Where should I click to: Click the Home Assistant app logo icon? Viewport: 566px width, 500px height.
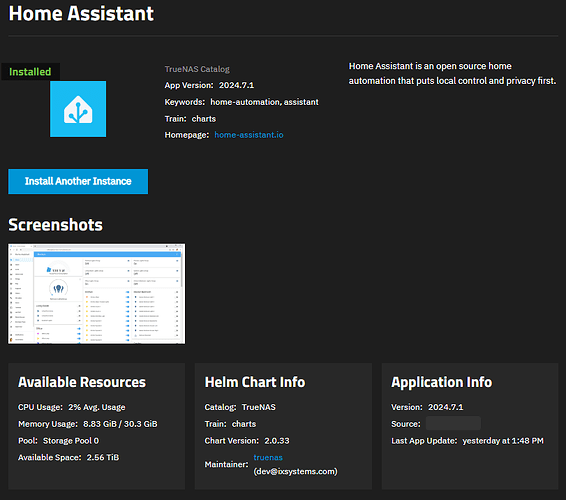(78, 109)
